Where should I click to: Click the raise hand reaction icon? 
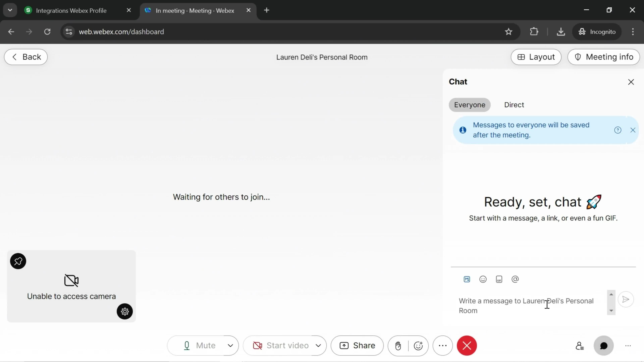[x=398, y=346]
